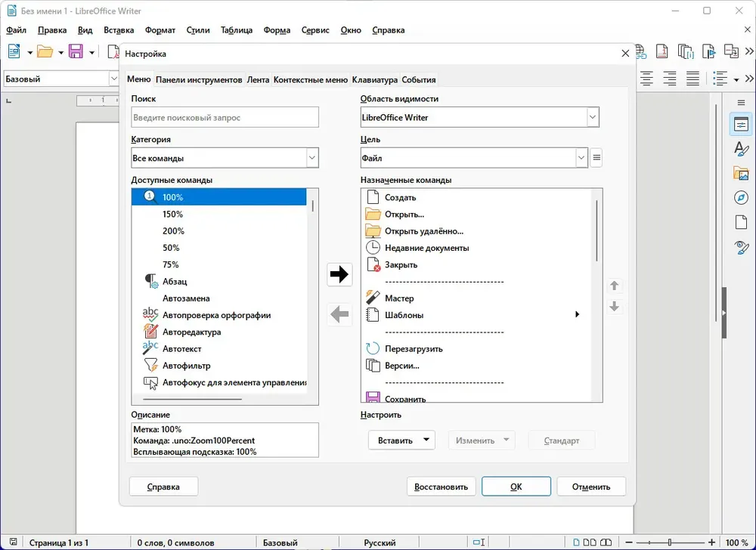Click Русский language in status bar
Image resolution: width=756 pixels, height=550 pixels.
tap(380, 542)
